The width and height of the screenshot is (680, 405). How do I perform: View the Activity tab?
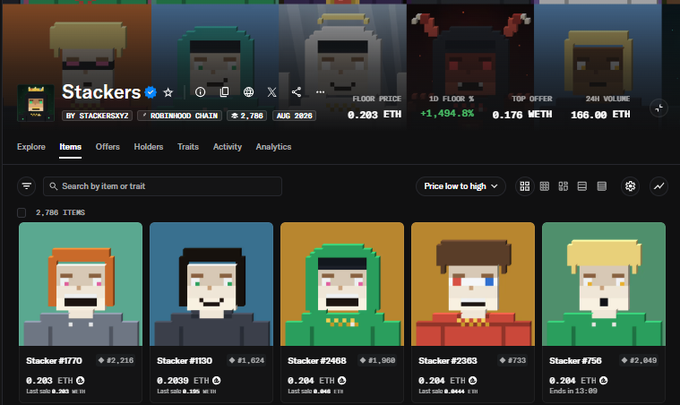coord(227,147)
